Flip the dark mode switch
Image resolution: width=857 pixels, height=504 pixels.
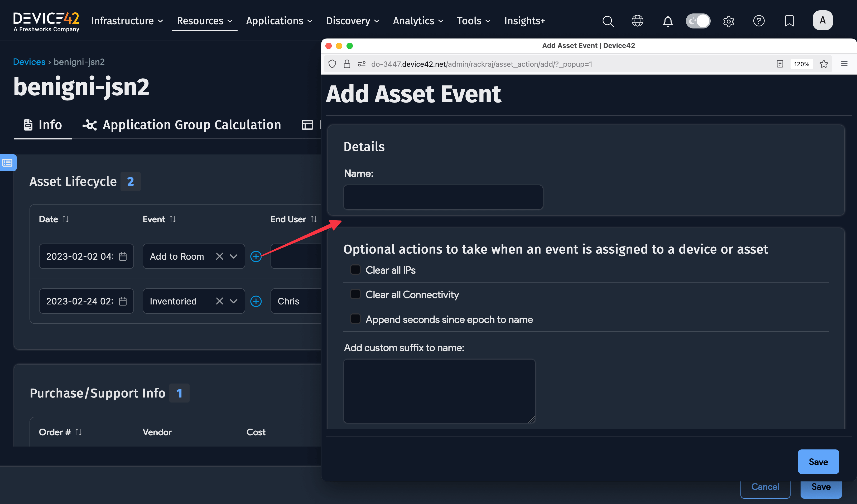point(698,21)
